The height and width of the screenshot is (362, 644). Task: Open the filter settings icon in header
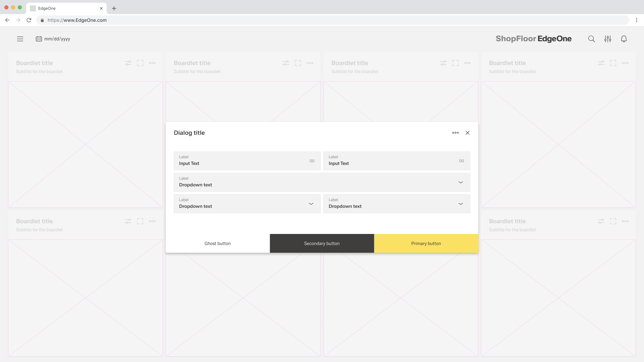[x=608, y=39]
